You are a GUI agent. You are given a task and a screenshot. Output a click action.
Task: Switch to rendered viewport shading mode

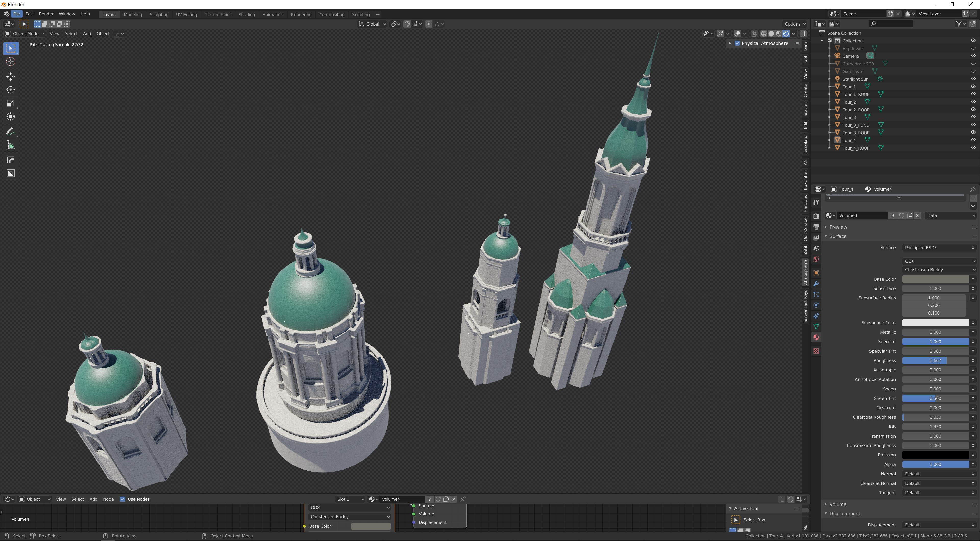[x=786, y=34]
